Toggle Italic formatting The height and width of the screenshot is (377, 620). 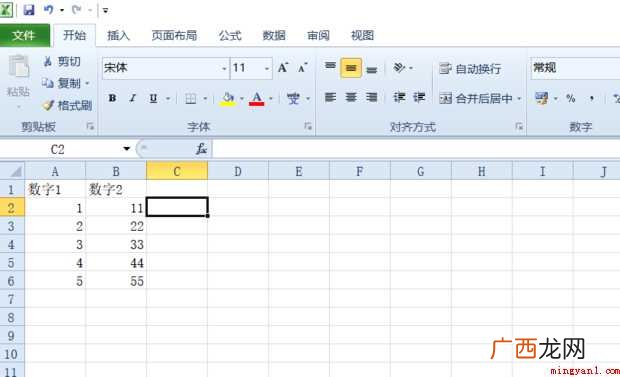(x=133, y=98)
